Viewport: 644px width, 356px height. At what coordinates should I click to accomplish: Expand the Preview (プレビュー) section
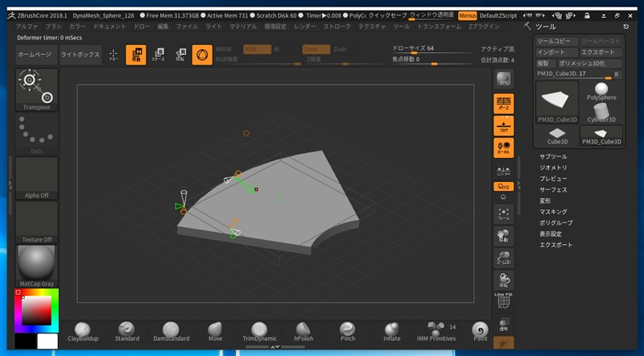(553, 179)
